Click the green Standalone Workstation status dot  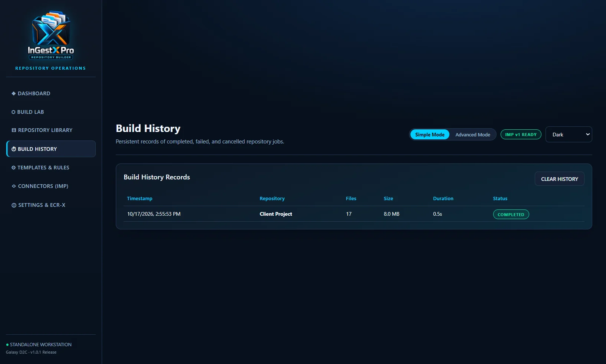pos(7,345)
